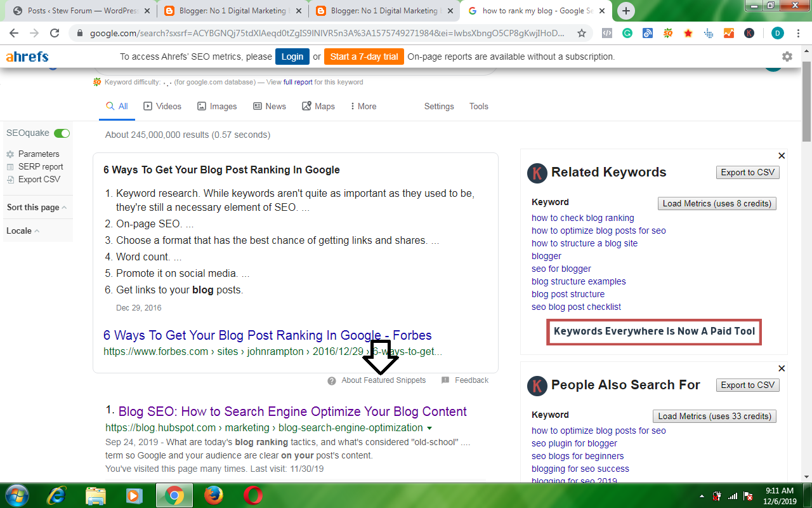Image resolution: width=812 pixels, height=508 pixels.
Task: Click Load Metrics (uses 33 credits)
Action: [x=714, y=416]
